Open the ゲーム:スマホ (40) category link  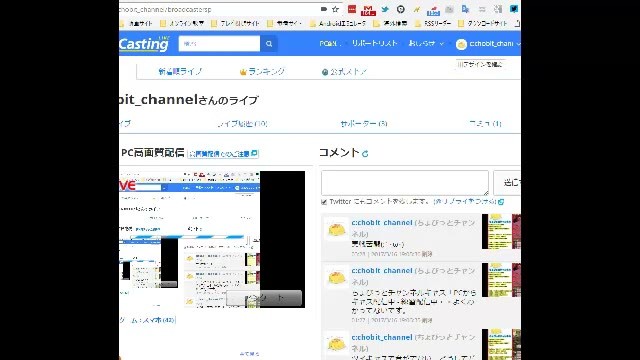click(147, 320)
